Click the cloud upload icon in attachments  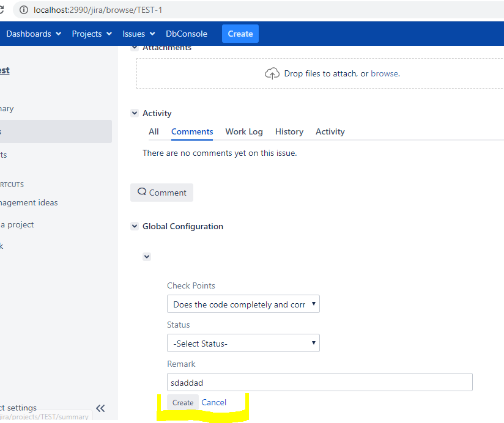[x=272, y=73]
